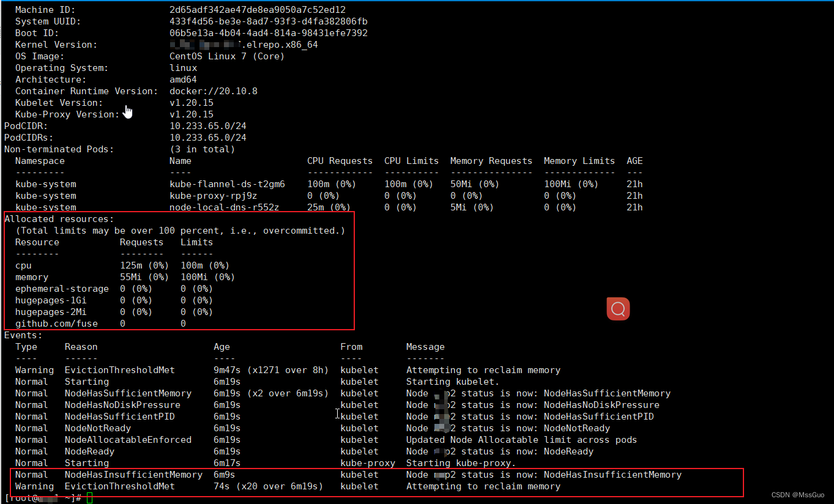Click the NodeHasNoDiskPressure reason entry

[122, 405]
